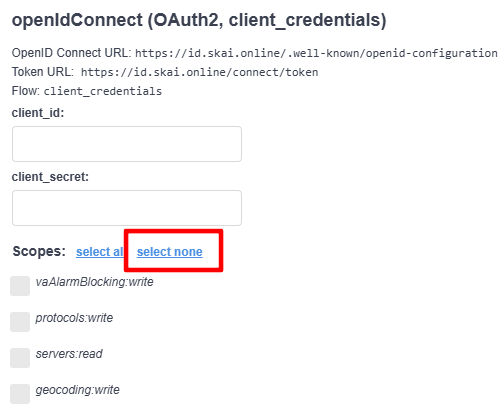Image resolution: width=501 pixels, height=411 pixels.
Task: Click the connect/token URL text
Action: coord(199,72)
